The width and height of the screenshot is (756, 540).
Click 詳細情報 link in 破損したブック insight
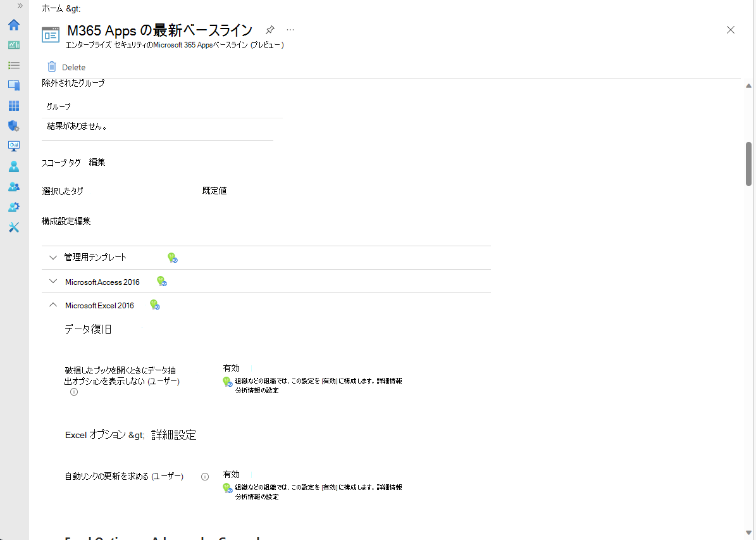[x=389, y=380]
